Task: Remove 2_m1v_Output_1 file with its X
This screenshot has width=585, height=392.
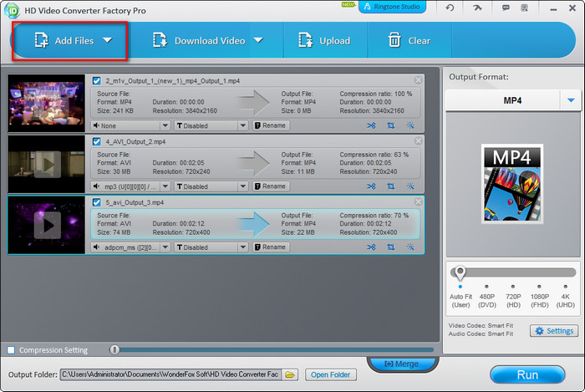Action: [418, 79]
